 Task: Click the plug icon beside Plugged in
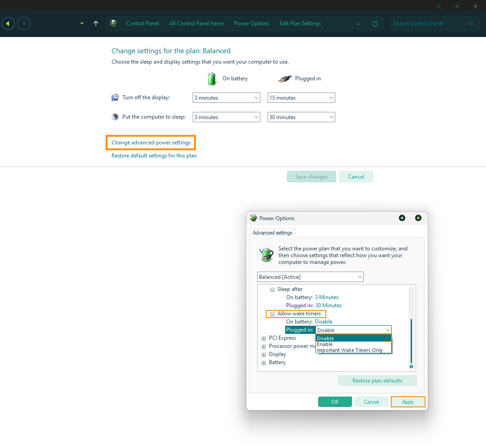pos(285,79)
